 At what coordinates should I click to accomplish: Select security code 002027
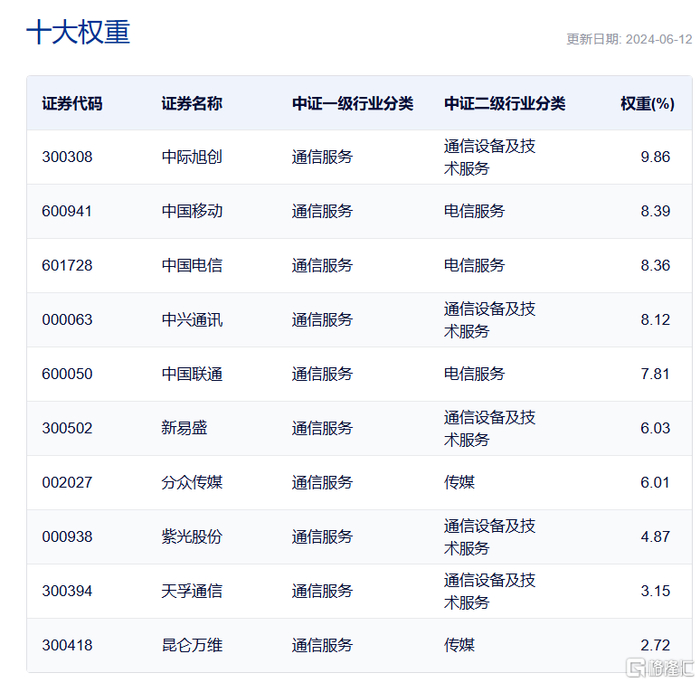tap(67, 482)
